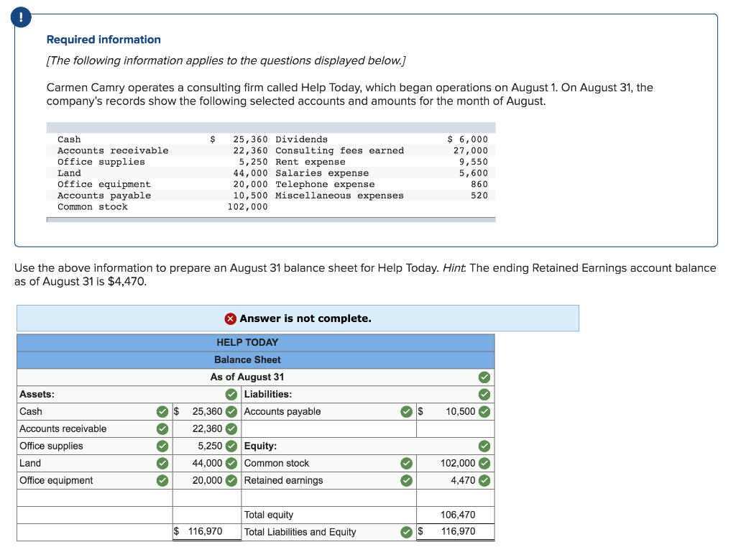Click the Common stock label cell in balance sheet
The image size is (736, 560).
[x=328, y=463]
